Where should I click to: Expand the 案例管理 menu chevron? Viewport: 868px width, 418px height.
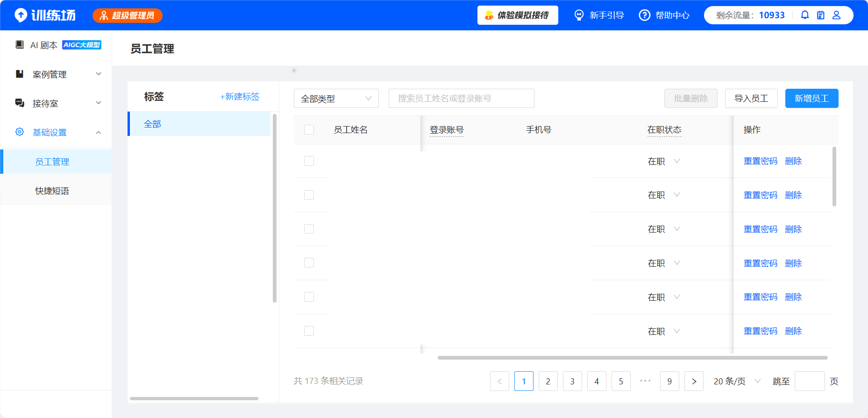pyautogui.click(x=99, y=74)
